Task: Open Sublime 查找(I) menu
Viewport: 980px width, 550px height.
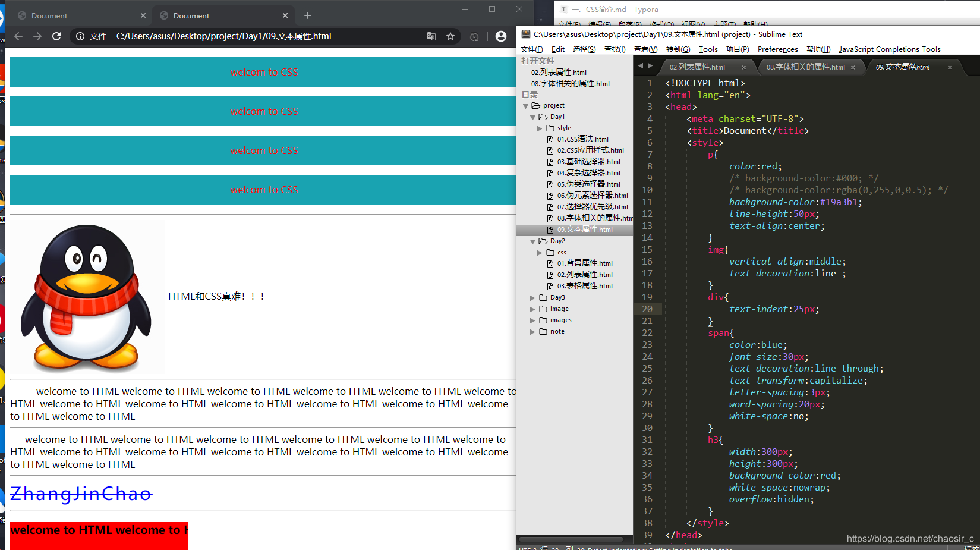Action: click(x=615, y=49)
